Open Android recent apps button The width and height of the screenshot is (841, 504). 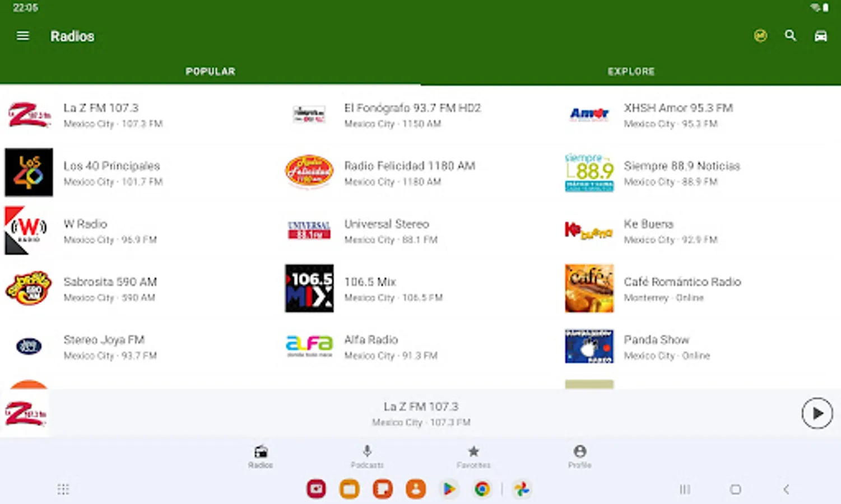point(685,489)
